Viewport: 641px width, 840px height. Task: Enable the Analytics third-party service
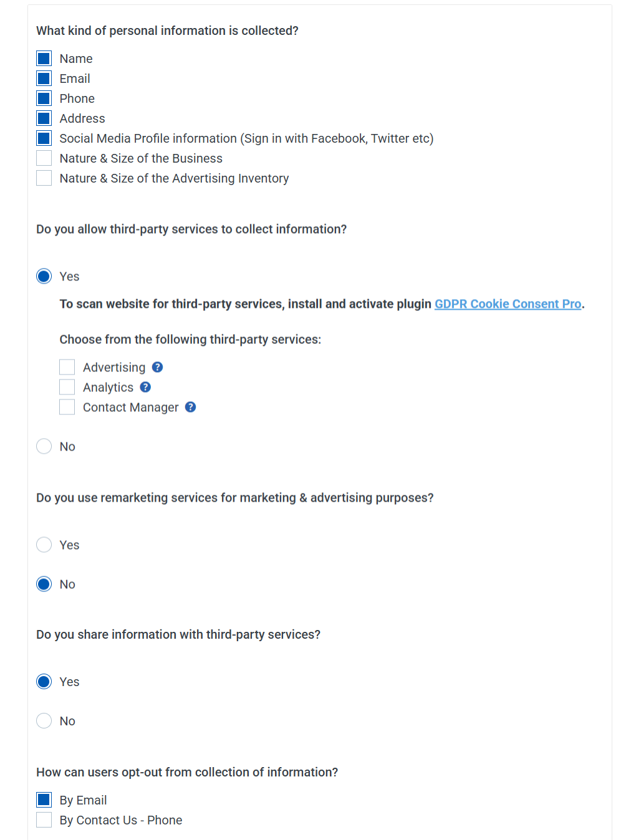point(67,387)
